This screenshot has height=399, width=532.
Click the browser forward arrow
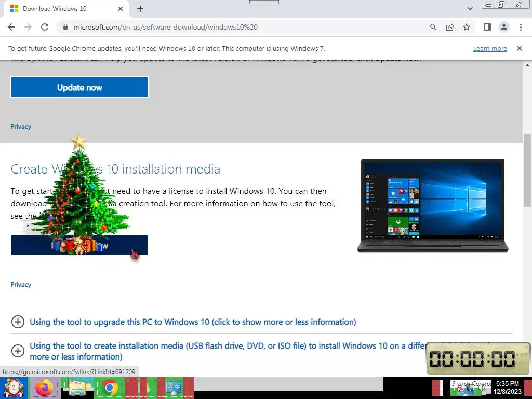[28, 27]
